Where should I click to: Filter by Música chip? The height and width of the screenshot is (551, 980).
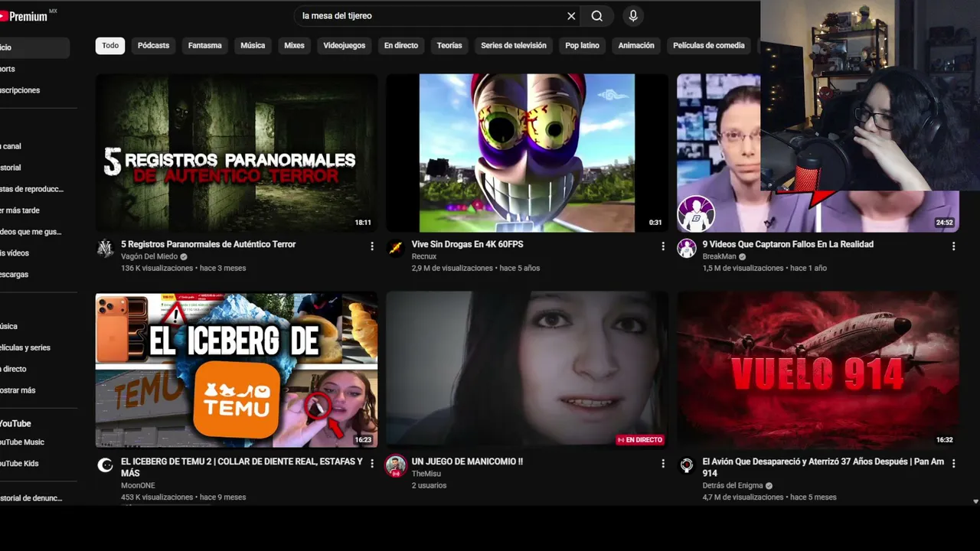pyautogui.click(x=253, y=46)
